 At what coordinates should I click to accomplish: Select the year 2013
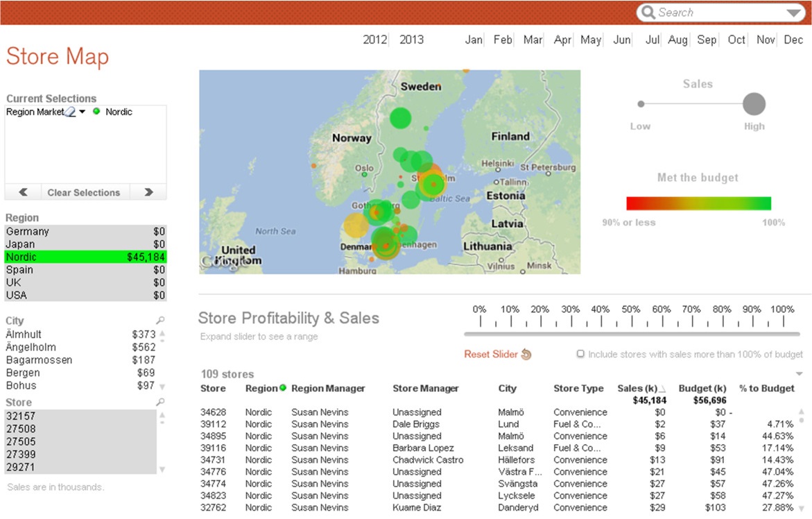[x=411, y=40]
